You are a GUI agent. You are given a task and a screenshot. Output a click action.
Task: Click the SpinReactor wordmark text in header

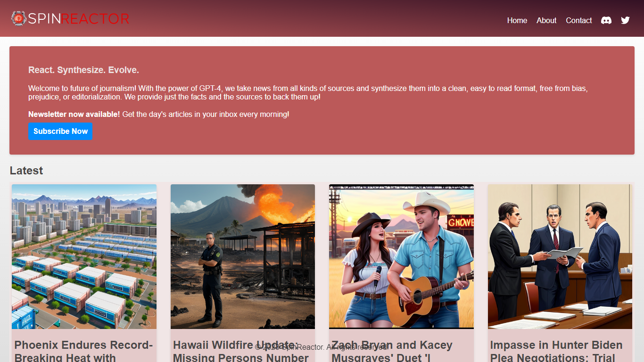tap(78, 19)
